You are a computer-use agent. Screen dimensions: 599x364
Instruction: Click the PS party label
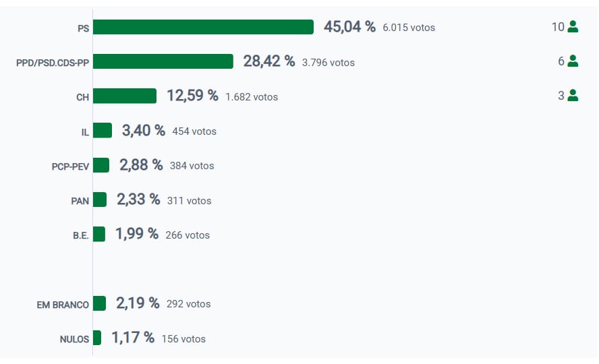[x=83, y=28]
